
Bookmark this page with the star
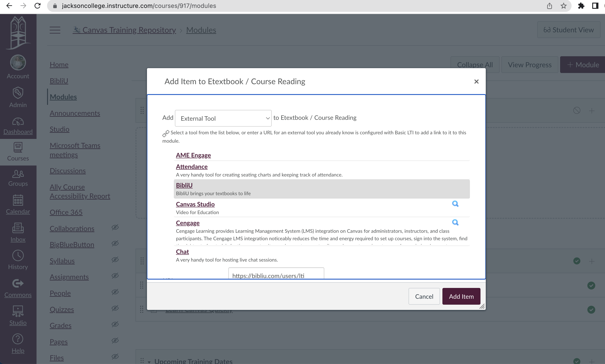(563, 6)
